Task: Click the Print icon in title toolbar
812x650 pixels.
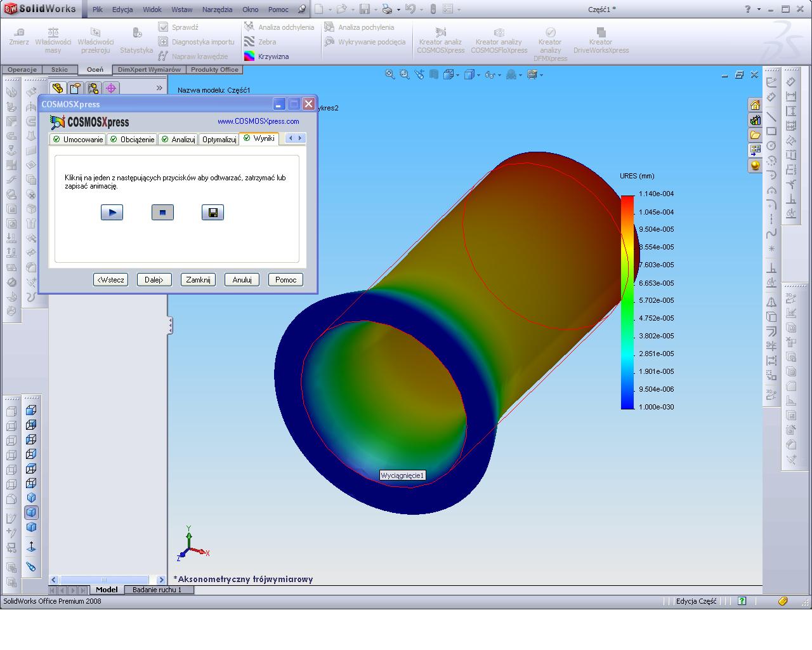Action: [387, 10]
